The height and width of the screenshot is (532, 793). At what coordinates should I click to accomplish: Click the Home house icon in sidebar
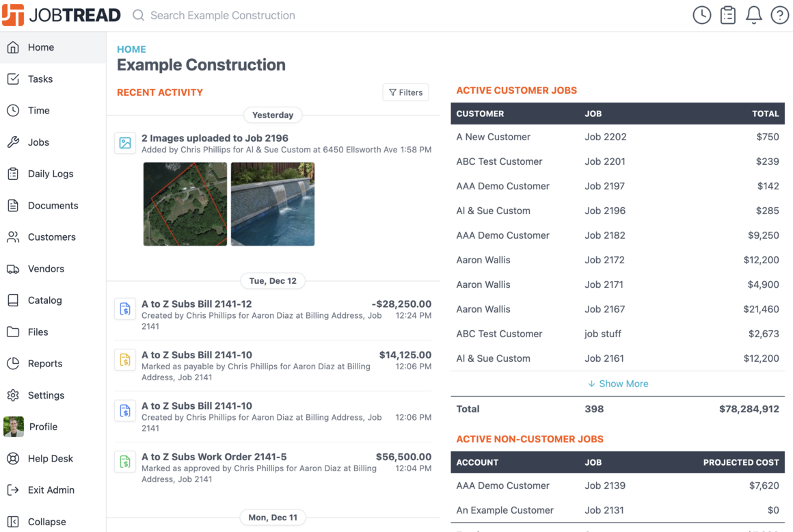click(x=13, y=47)
